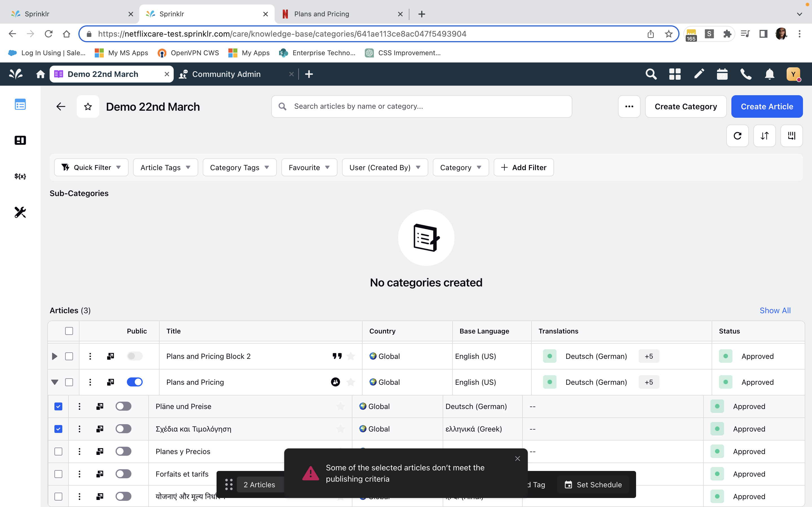
Task: Switch to the Community Admin tab
Action: coord(226,74)
